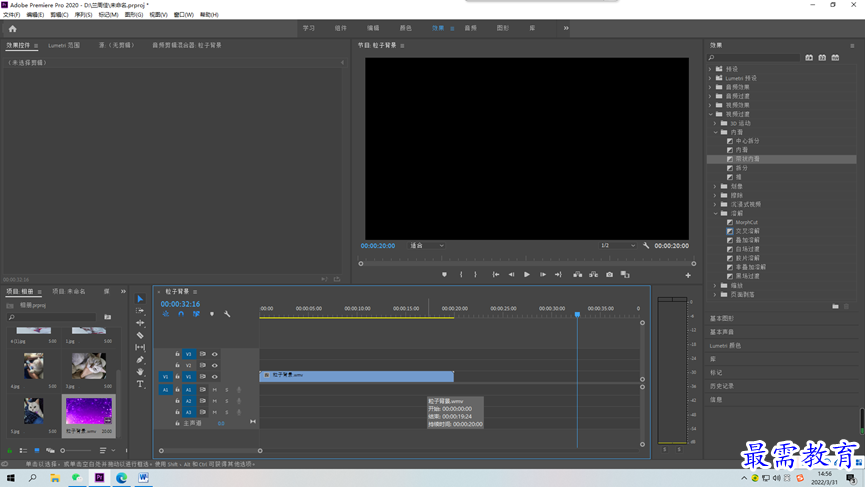
Task: Switch project panel to list view
Action: point(23,451)
